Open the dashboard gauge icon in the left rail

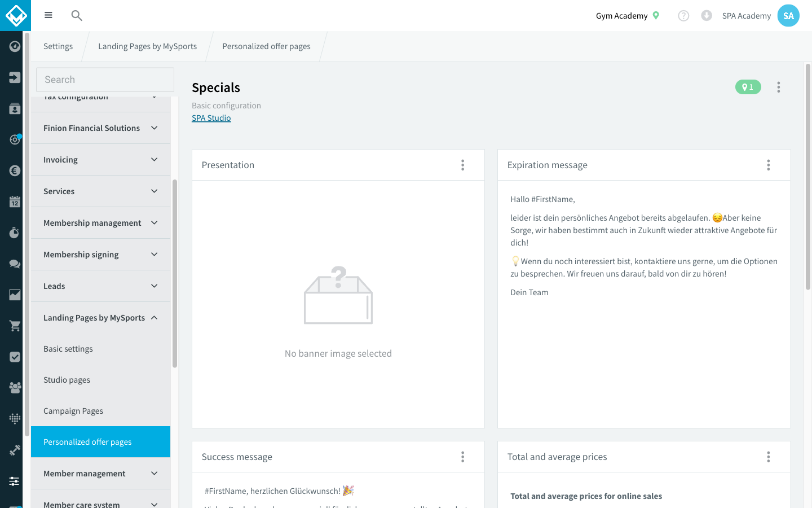point(15,46)
